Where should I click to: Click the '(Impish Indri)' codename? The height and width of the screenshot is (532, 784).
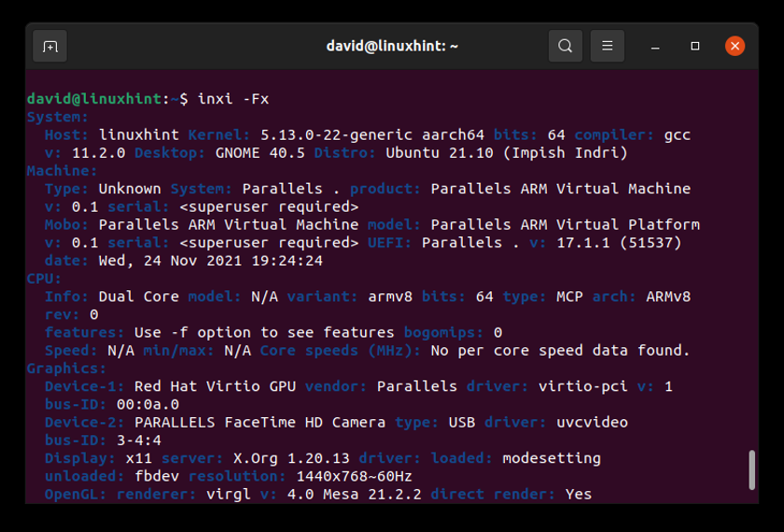coord(565,152)
